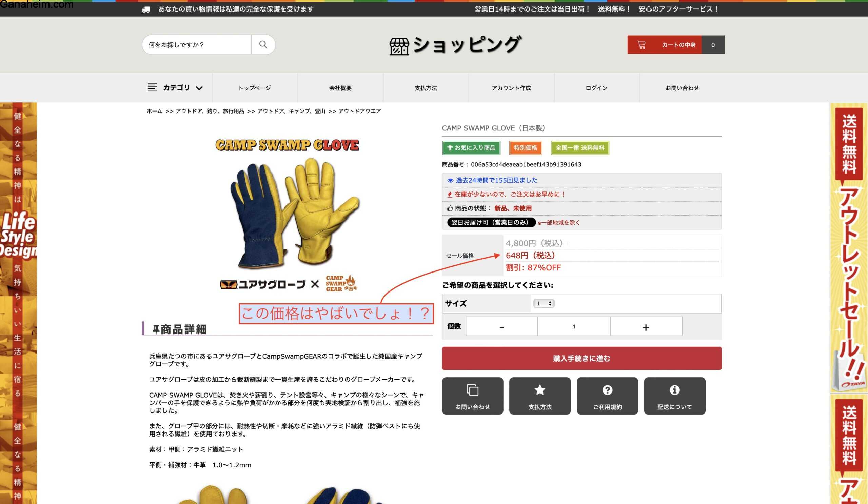
Task: Click アウトドアウエア breadcrumb link
Action: coord(359,111)
